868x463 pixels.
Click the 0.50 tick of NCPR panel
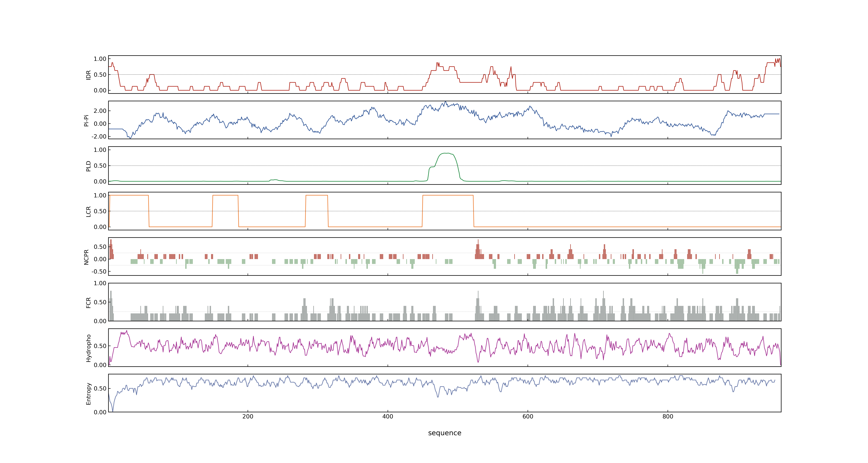click(x=100, y=247)
